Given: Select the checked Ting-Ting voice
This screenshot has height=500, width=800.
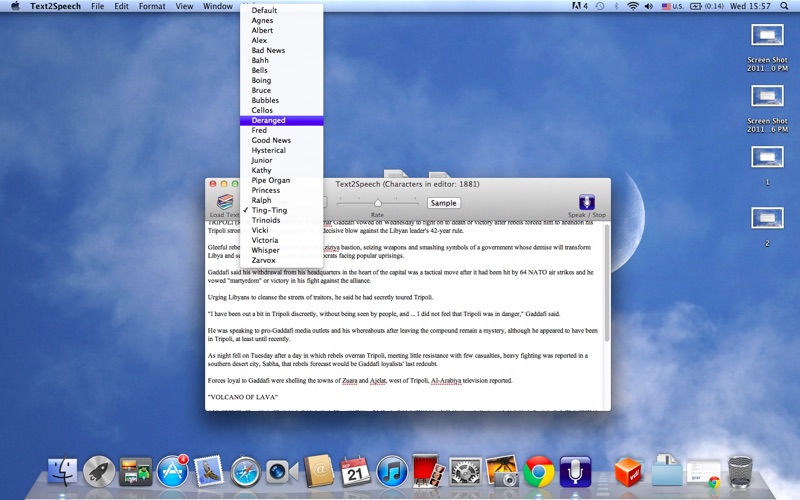Looking at the screenshot, I should tap(282, 210).
